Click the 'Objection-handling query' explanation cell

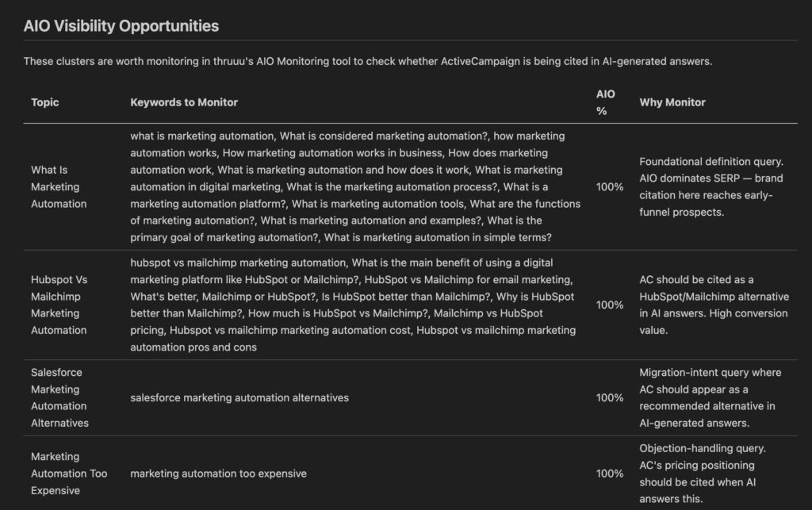pyautogui.click(x=702, y=474)
